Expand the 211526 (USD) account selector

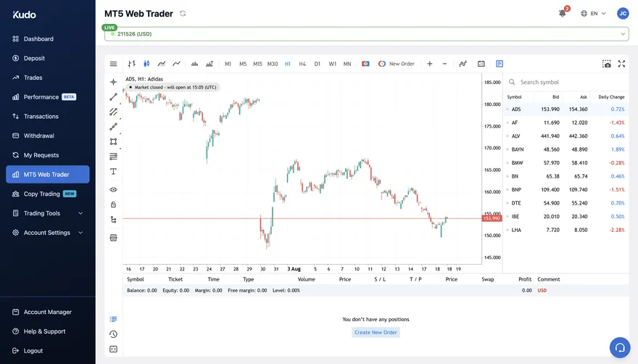[367, 34]
